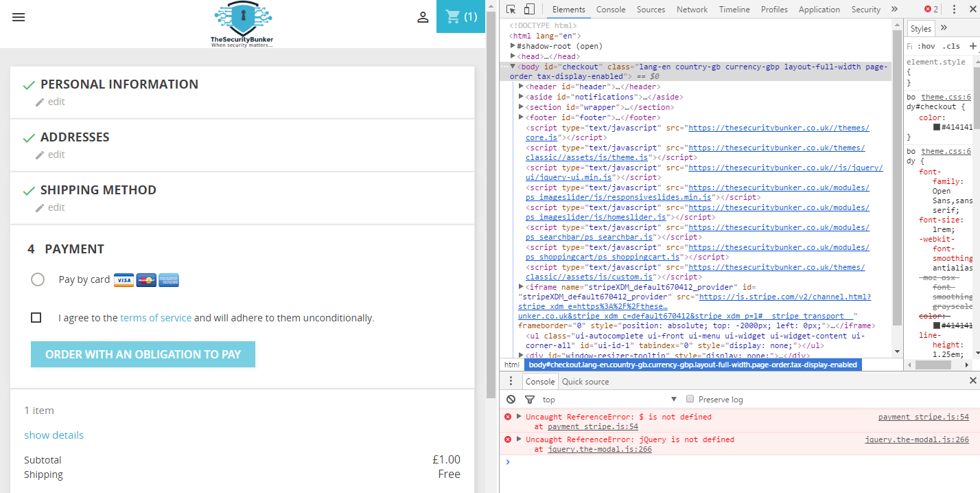Viewport: 980px width, 493px height.
Task: Show more Styles sidebar tabs
Action: 944,27
